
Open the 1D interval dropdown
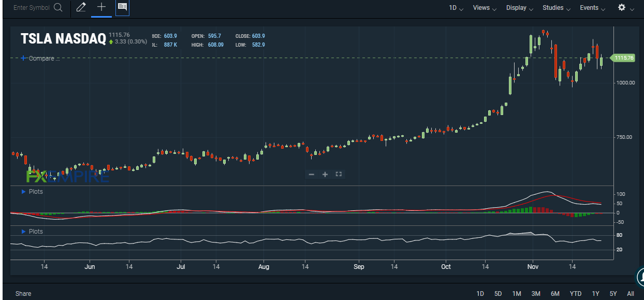[x=456, y=8]
